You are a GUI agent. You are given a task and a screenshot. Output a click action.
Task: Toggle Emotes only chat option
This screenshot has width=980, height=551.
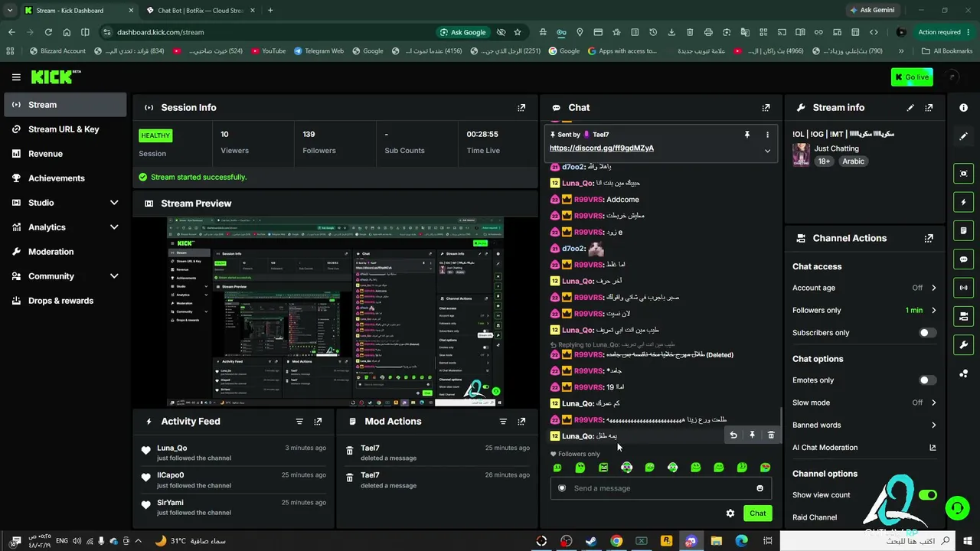(927, 380)
